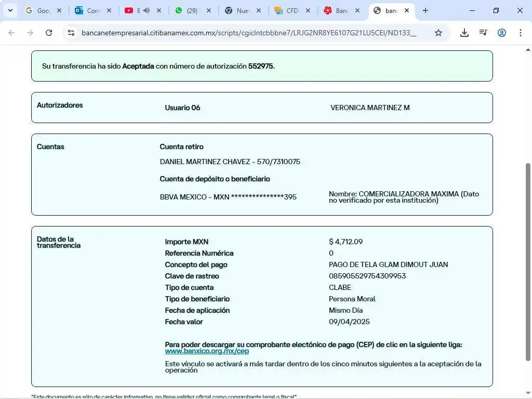Bookmark this page with the star icon
The width and height of the screenshot is (532, 399).
(x=438, y=33)
